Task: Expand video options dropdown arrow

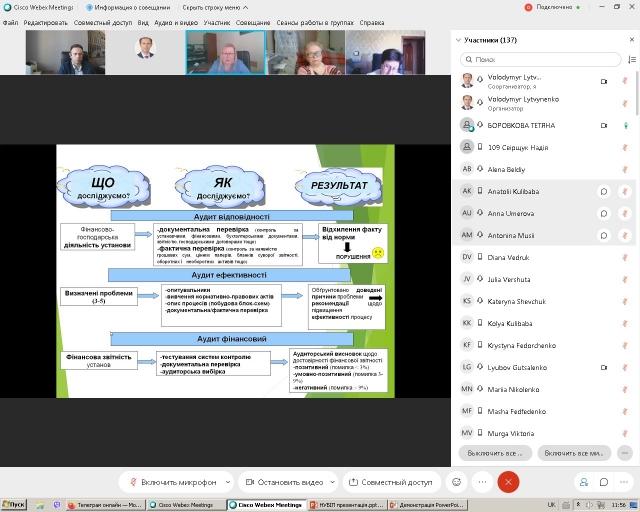Action: click(332, 482)
